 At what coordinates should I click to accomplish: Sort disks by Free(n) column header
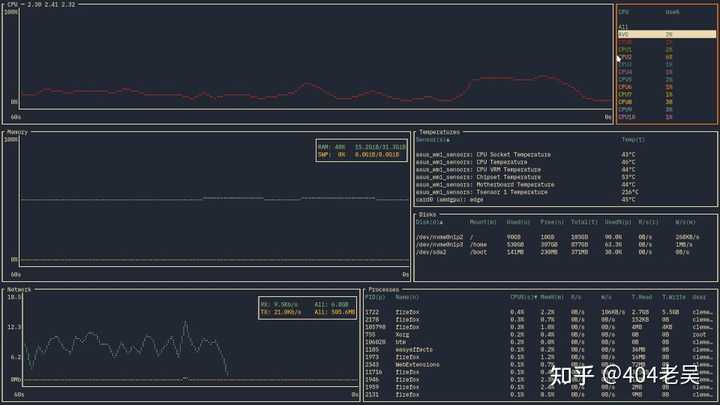pyautogui.click(x=551, y=222)
